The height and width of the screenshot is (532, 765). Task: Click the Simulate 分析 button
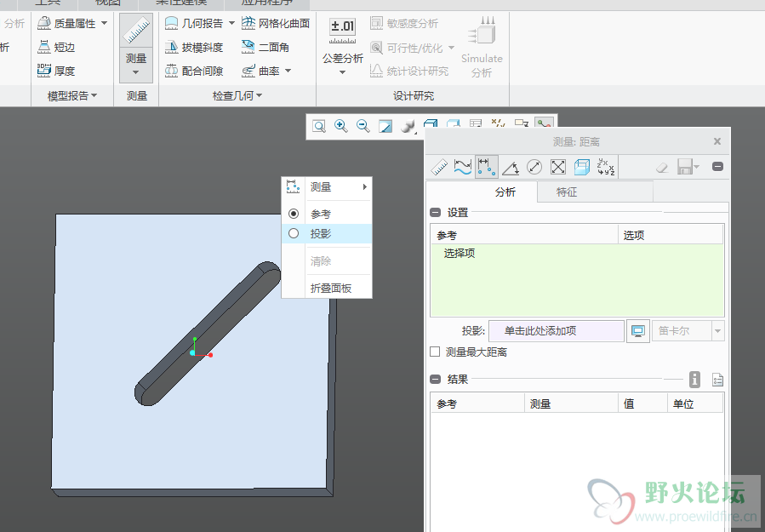(482, 48)
